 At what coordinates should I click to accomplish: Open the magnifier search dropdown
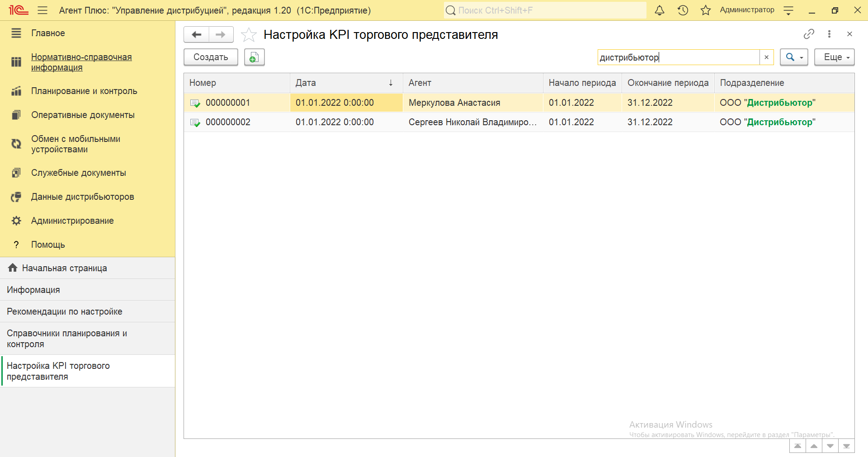point(794,57)
